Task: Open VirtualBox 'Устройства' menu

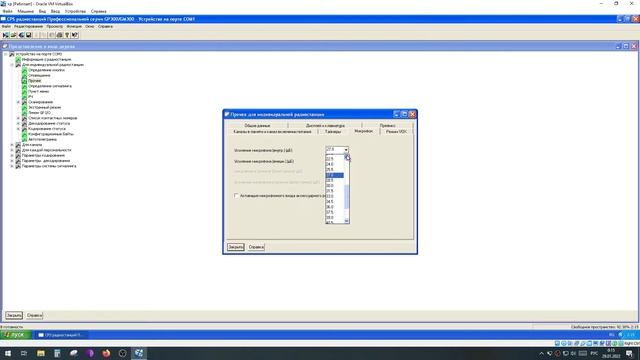Action: pyautogui.click(x=76, y=11)
